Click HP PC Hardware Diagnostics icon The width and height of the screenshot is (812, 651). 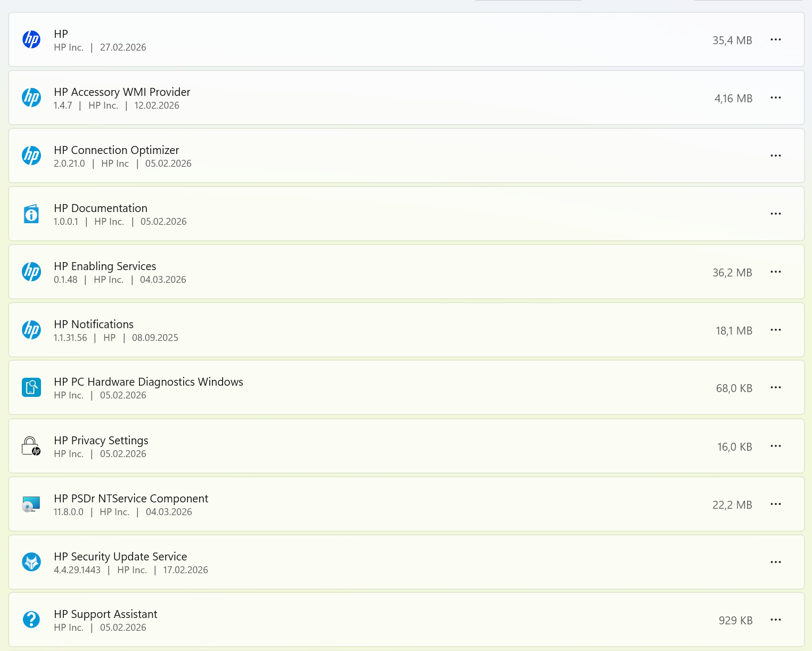tap(31, 387)
